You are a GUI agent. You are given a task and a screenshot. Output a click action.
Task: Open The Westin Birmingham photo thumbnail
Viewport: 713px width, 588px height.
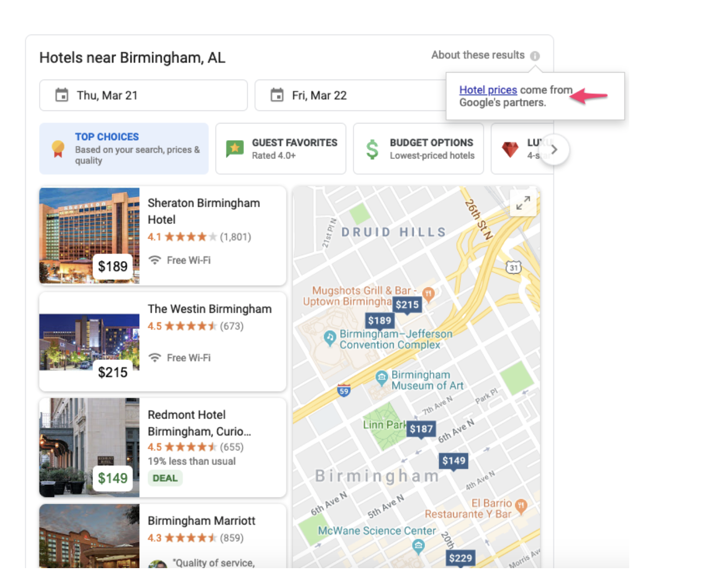(x=90, y=342)
